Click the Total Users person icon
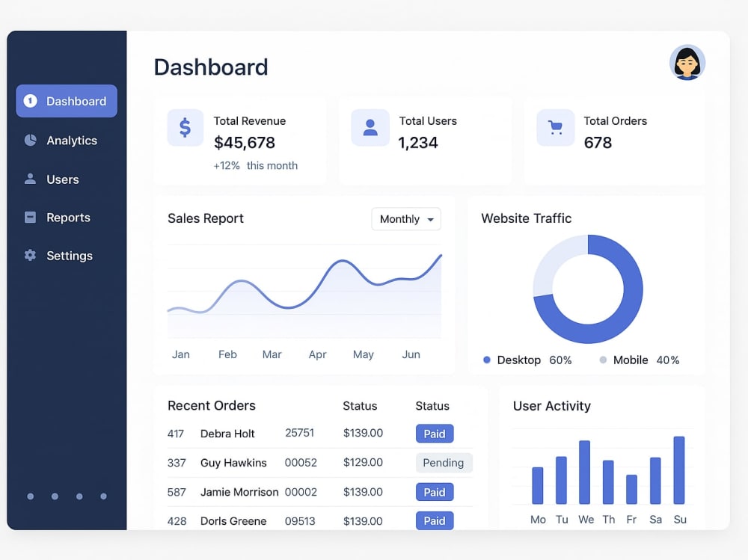Image resolution: width=748 pixels, height=560 pixels. click(x=370, y=127)
